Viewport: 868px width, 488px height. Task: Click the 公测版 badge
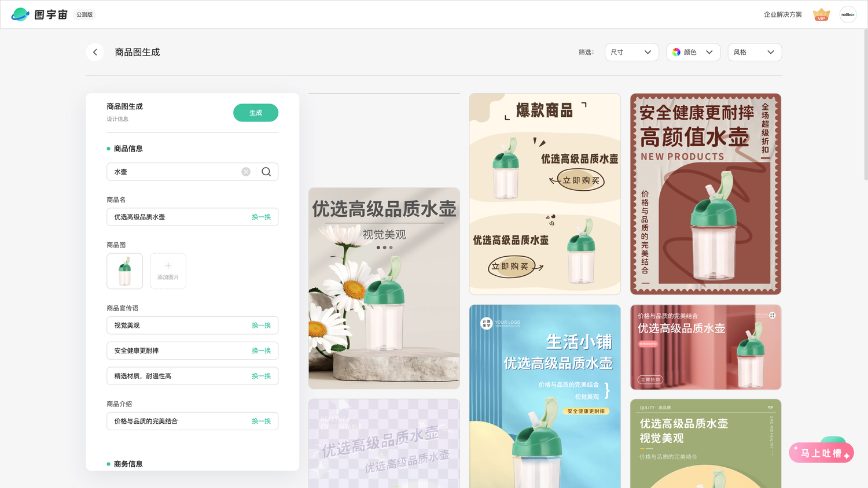84,14
